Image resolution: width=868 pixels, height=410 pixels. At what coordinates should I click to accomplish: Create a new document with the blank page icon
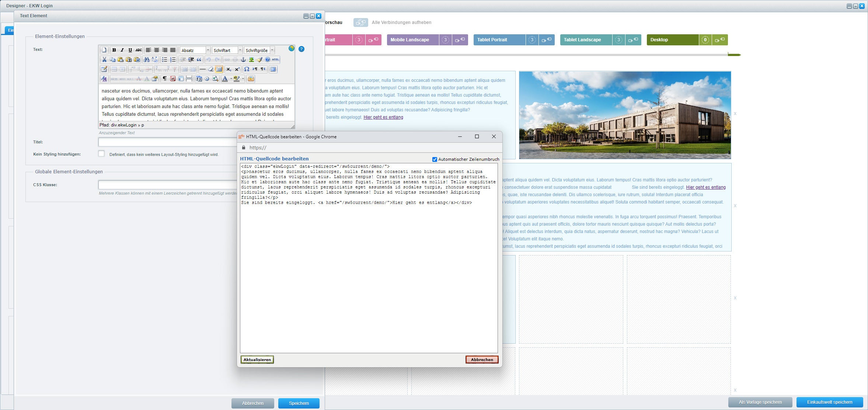pos(104,50)
